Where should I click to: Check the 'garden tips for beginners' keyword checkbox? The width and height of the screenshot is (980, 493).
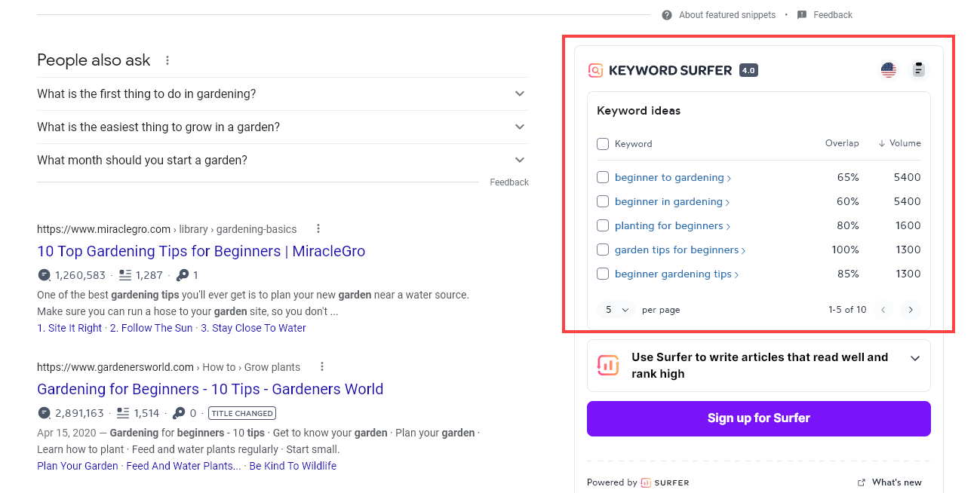(x=603, y=250)
